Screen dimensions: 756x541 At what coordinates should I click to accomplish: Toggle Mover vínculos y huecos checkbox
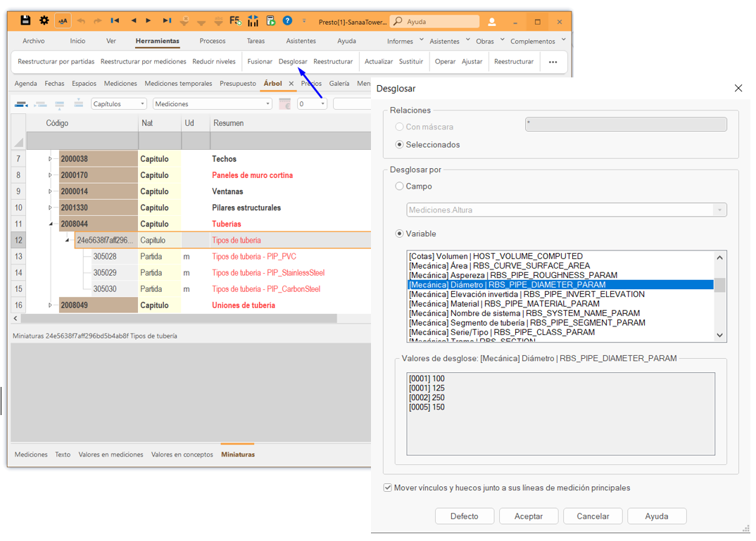tap(388, 488)
